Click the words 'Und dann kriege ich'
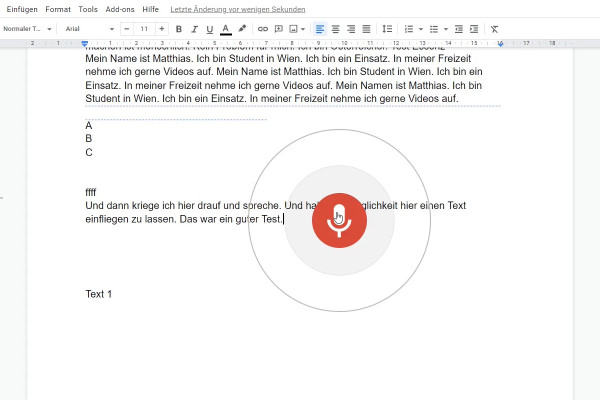The image size is (600, 400). [129, 206]
